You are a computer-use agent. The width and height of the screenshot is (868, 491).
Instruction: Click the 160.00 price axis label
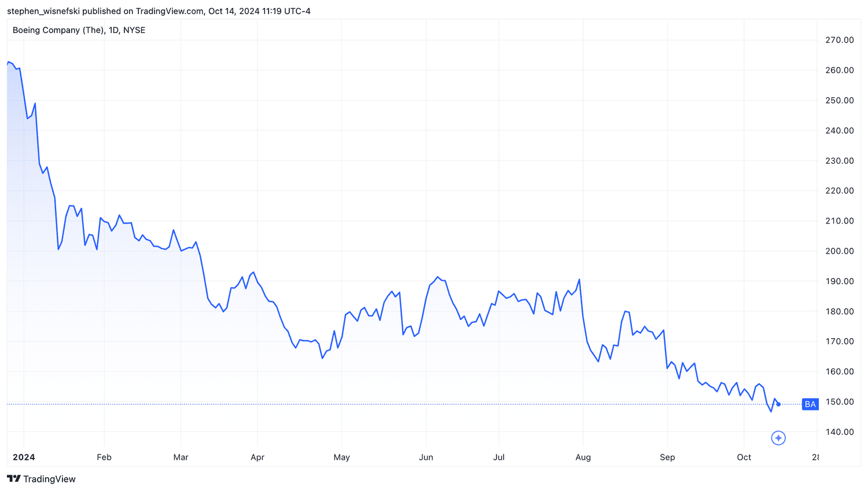(839, 371)
